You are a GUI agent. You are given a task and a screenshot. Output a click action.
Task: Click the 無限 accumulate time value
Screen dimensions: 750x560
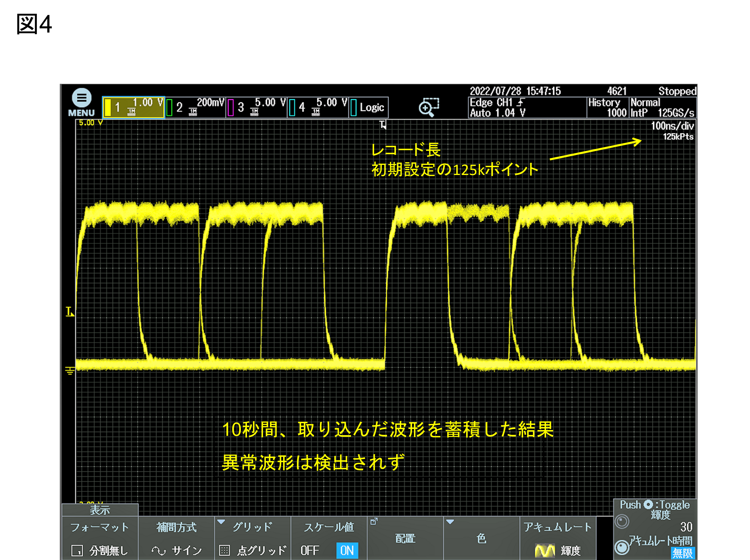click(x=683, y=553)
